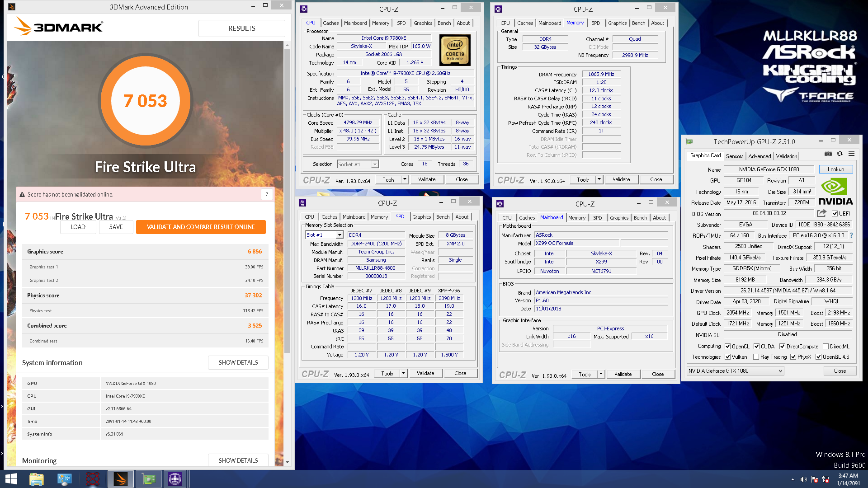Viewport: 868px width, 488px height.
Task: Toggle the UEFI checkbox in GPU-Z
Action: click(x=835, y=214)
